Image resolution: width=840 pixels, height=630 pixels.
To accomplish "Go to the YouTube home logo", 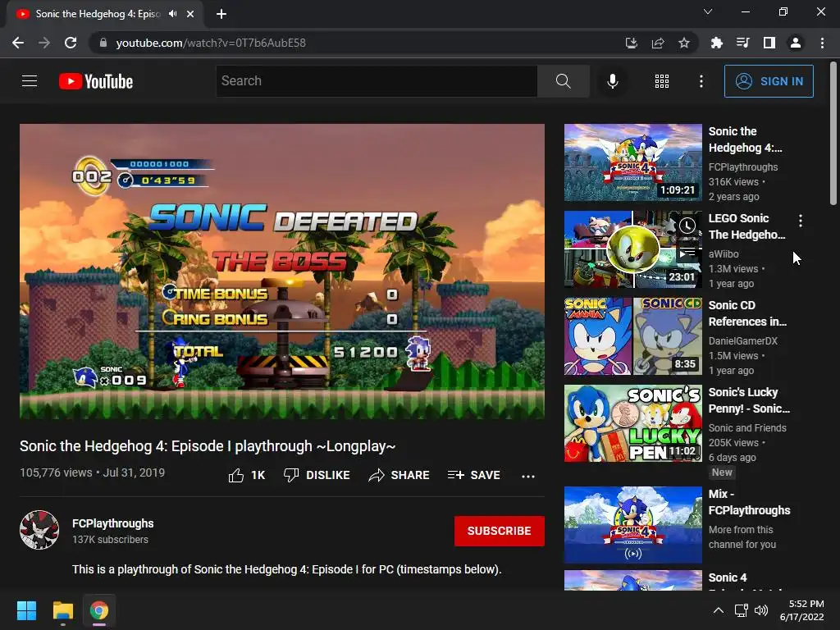I will 96,81.
